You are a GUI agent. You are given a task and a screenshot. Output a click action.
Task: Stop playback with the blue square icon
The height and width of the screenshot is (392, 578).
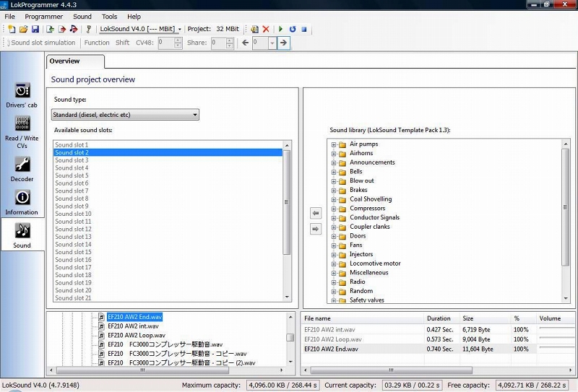pyautogui.click(x=304, y=29)
